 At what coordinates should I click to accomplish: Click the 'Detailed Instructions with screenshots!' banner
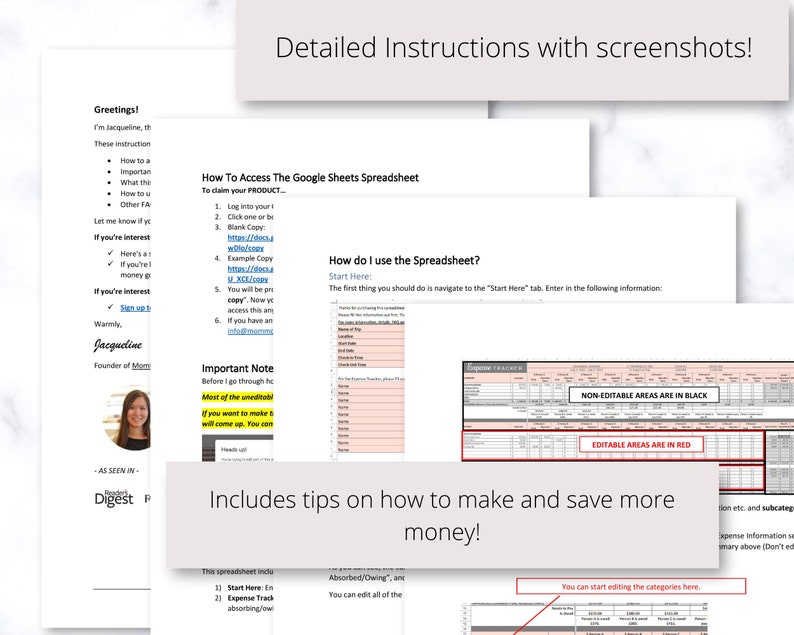click(x=512, y=49)
